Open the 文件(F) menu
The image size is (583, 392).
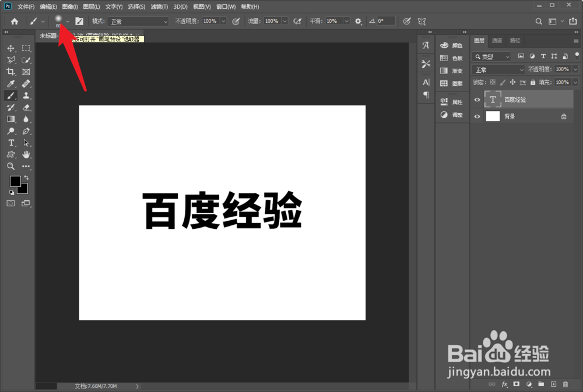click(x=26, y=6)
